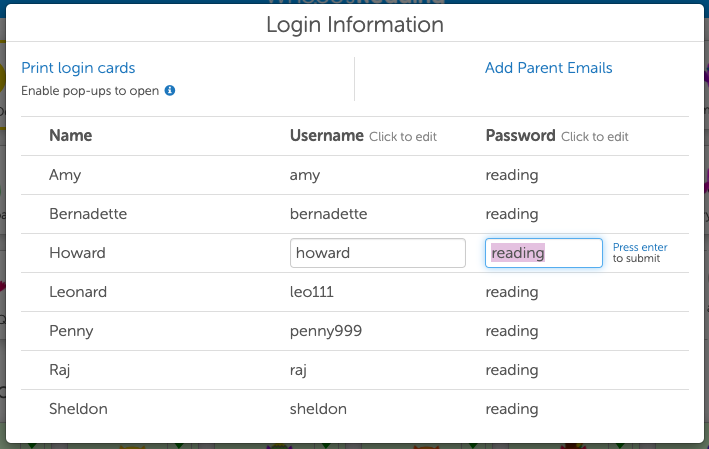Select the Name column header
The image size is (709, 449).
coord(70,136)
